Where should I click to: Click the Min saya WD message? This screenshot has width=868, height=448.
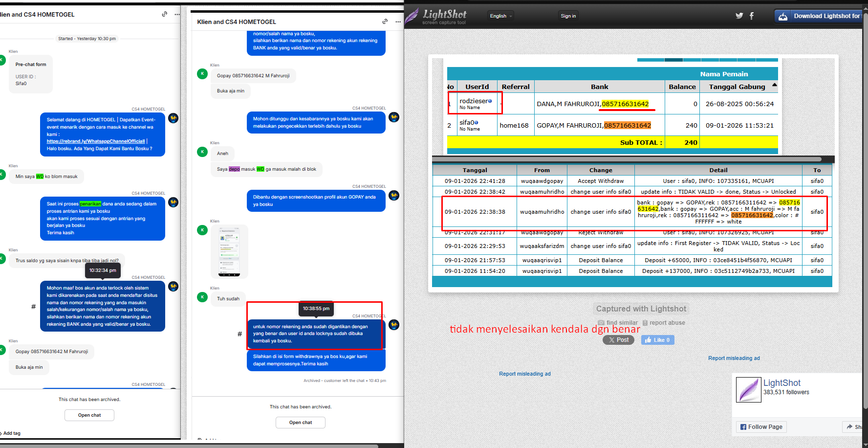tap(46, 177)
